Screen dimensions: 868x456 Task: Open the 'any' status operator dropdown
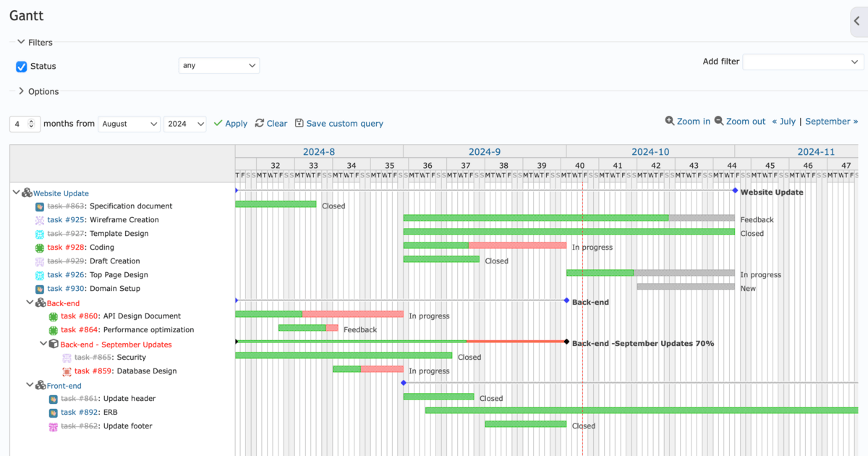[218, 64]
